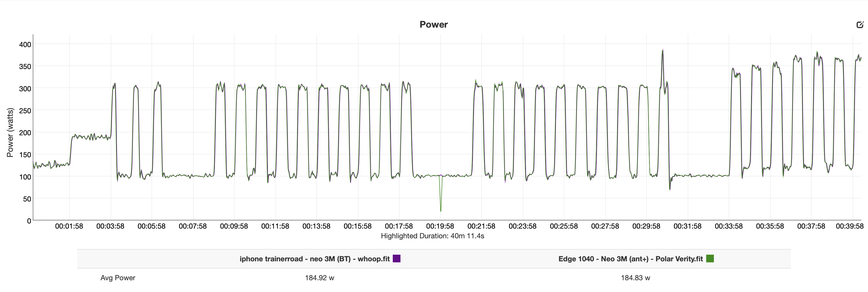Click the Power chart title

pos(433,25)
